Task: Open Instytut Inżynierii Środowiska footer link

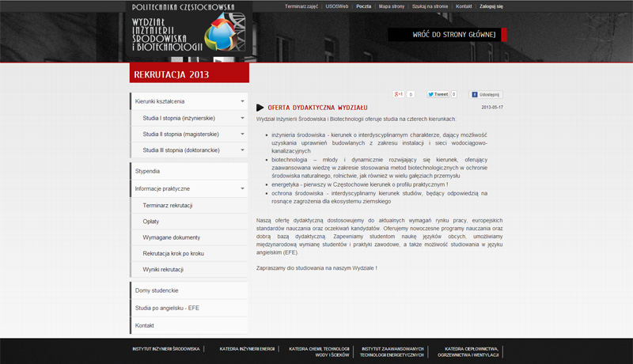Action: point(166,349)
